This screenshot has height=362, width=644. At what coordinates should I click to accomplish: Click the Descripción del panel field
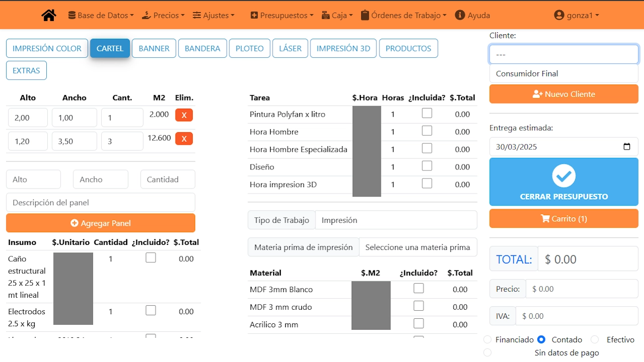pos(101,203)
